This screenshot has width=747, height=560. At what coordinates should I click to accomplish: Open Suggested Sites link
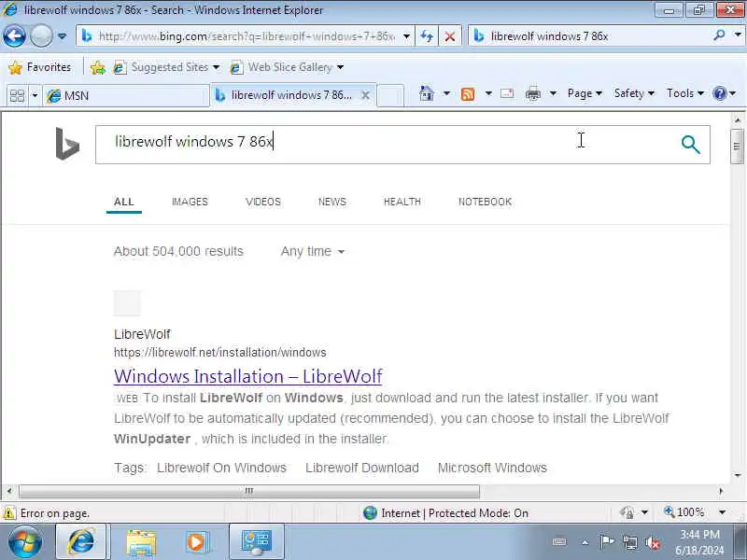click(166, 67)
